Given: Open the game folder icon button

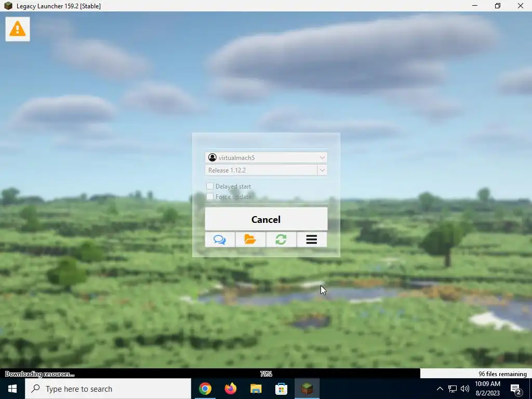Looking at the screenshot, I should click(250, 240).
